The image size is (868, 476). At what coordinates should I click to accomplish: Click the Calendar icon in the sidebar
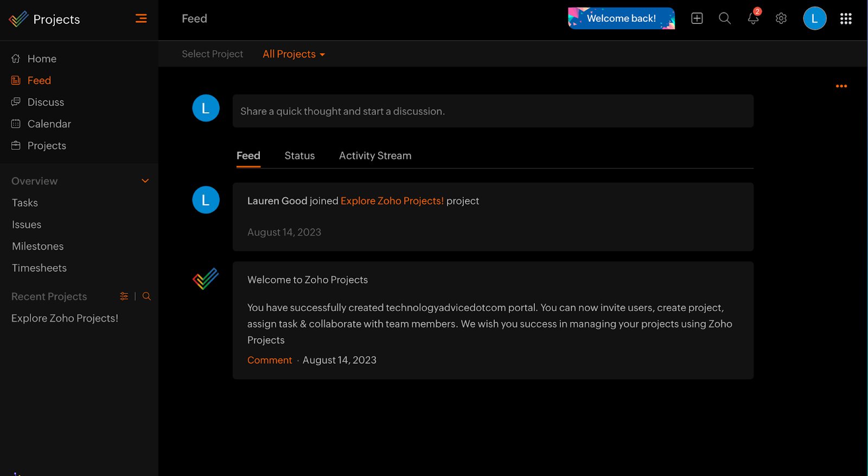[x=16, y=124]
